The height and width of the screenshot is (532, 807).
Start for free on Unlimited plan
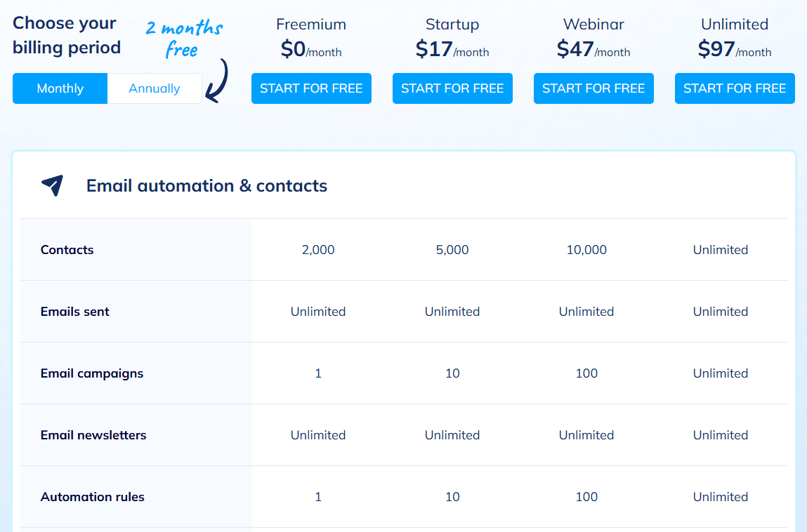735,88
